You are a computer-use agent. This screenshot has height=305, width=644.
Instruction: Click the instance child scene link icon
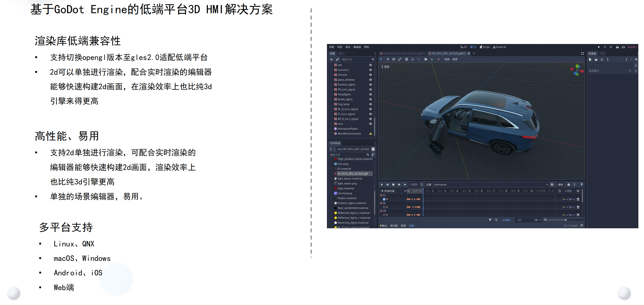[337, 60]
